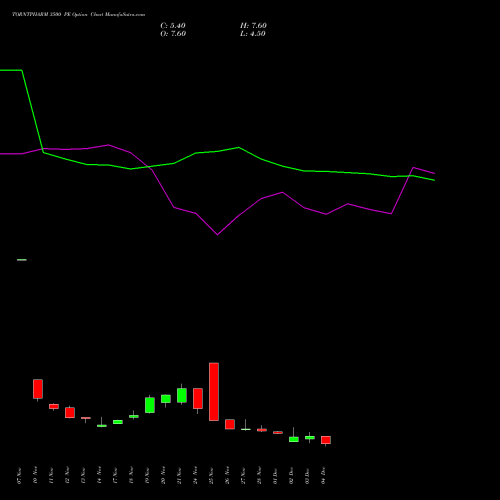Click the 04 Dec date label

point(323,476)
